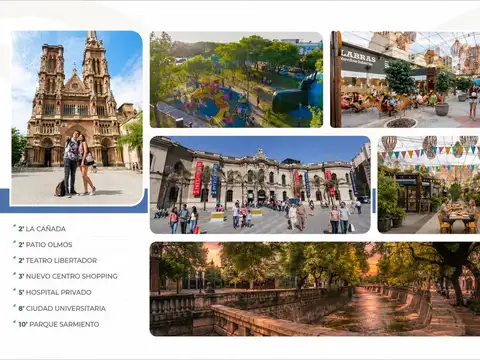
Task: Click the green tick beside Patio Olmos
Action: point(14,242)
